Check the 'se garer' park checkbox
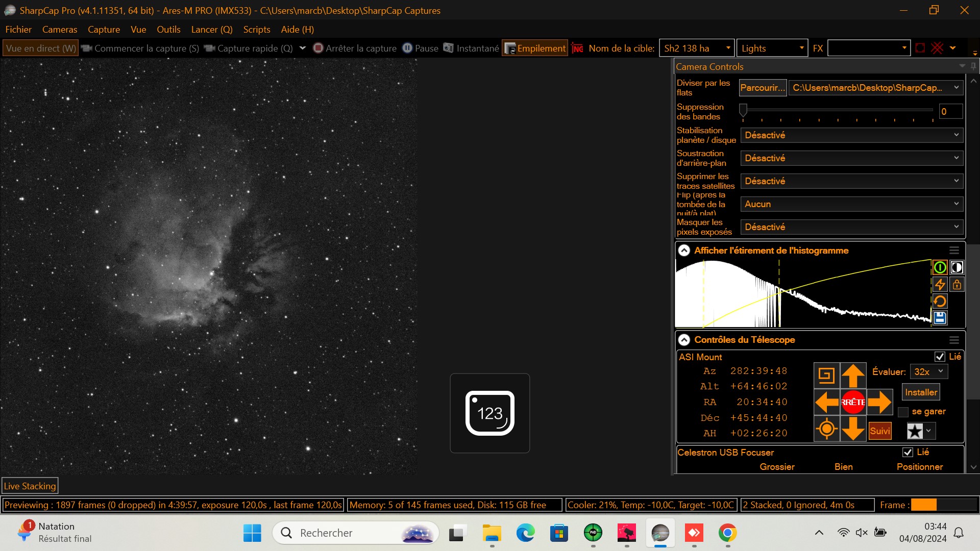 (903, 412)
